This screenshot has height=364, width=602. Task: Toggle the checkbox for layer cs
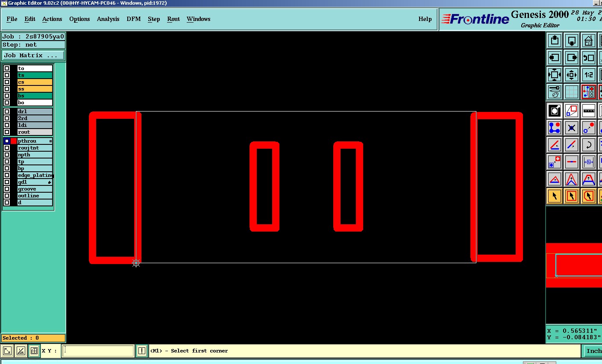coord(7,82)
